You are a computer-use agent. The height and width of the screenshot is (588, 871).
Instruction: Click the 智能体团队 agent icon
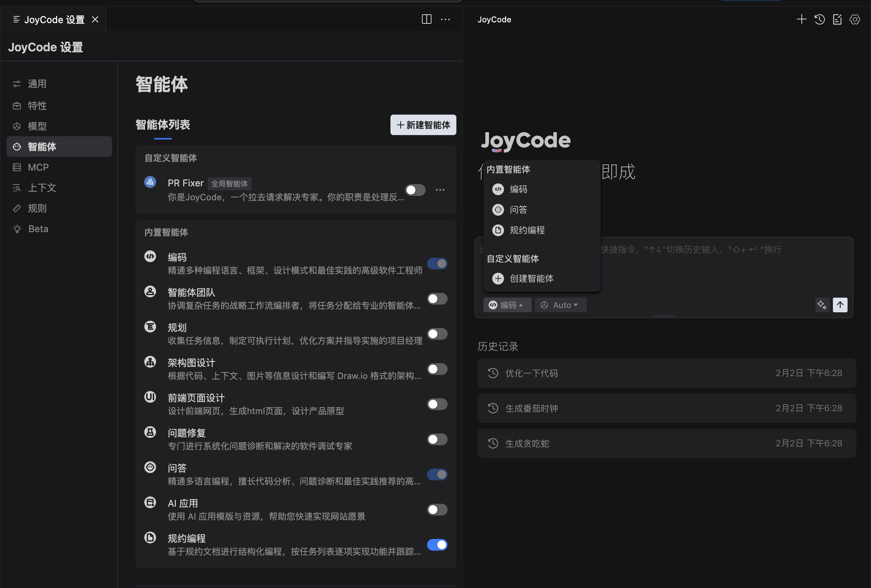coord(150,291)
